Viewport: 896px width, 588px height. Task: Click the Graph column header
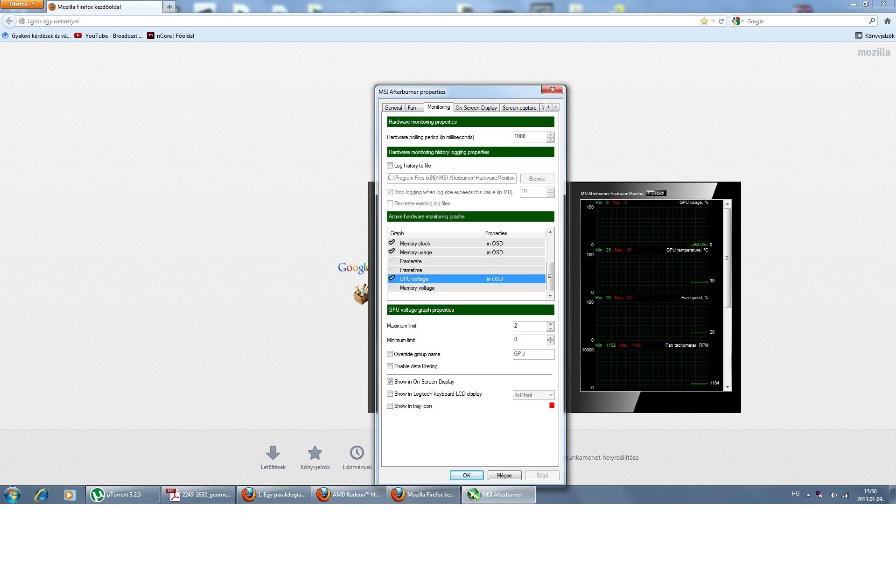pos(435,233)
